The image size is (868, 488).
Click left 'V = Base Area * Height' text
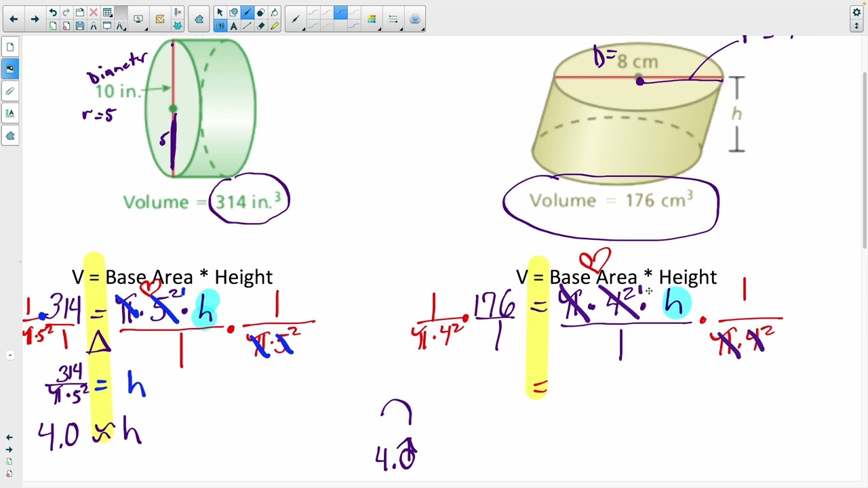[x=172, y=277]
